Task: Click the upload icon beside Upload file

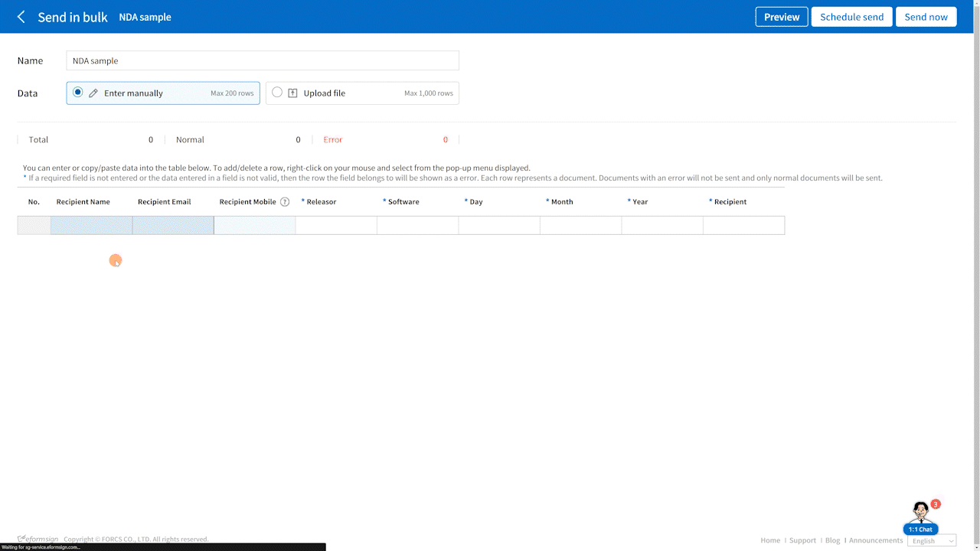Action: [292, 93]
